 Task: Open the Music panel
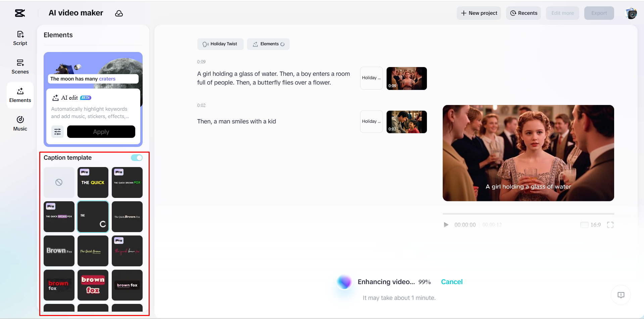(x=20, y=124)
